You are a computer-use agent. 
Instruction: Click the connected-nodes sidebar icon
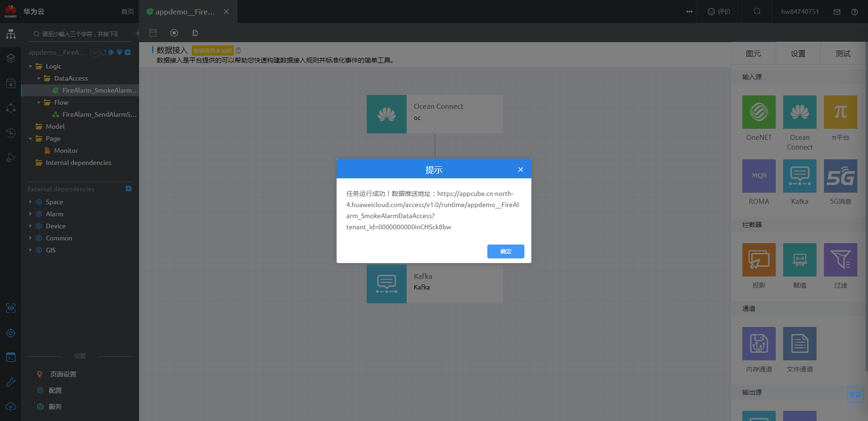point(11,108)
